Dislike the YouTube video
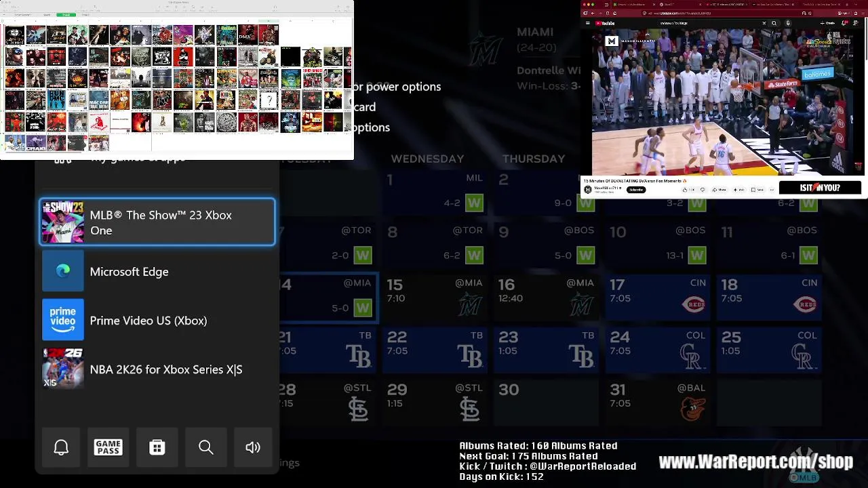This screenshot has height=488, width=868. click(703, 190)
